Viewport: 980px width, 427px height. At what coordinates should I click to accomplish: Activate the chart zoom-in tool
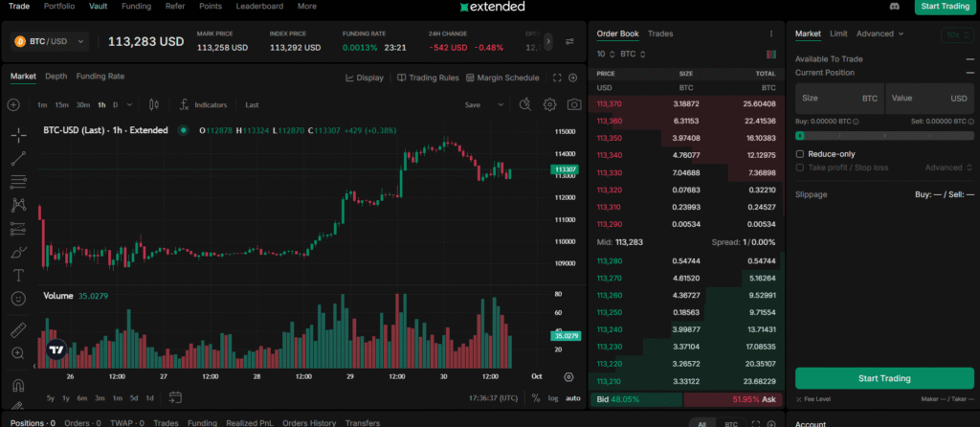[x=19, y=353]
